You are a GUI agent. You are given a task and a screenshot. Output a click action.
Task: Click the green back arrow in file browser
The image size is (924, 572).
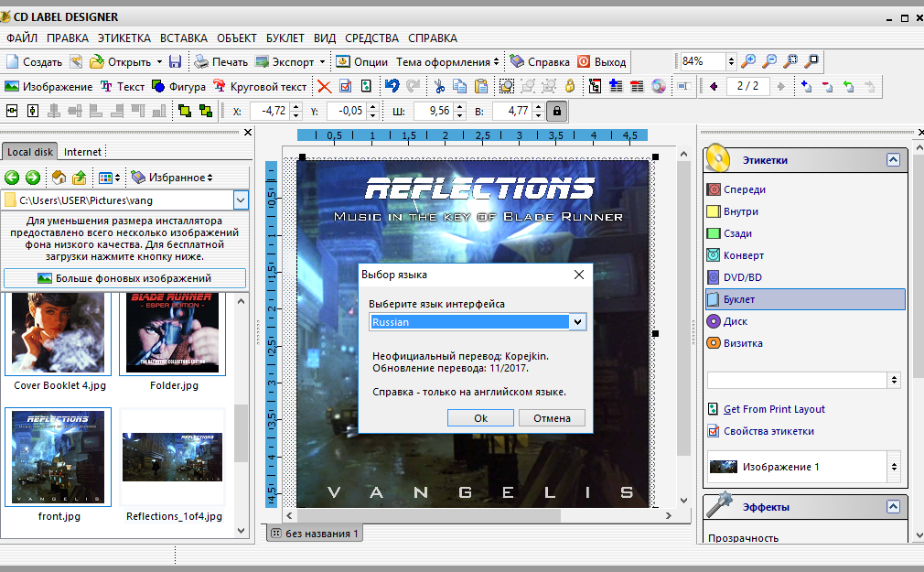12,177
